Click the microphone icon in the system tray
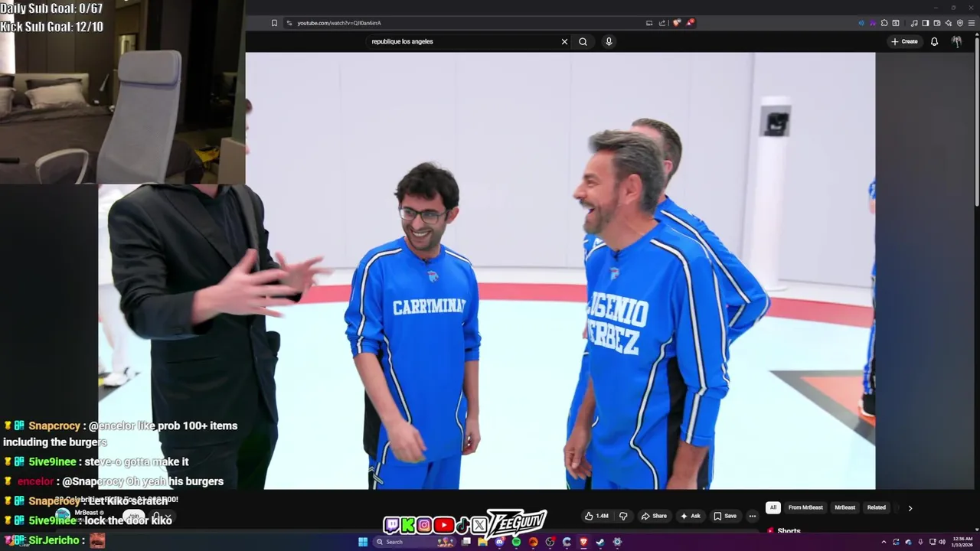 (x=920, y=542)
